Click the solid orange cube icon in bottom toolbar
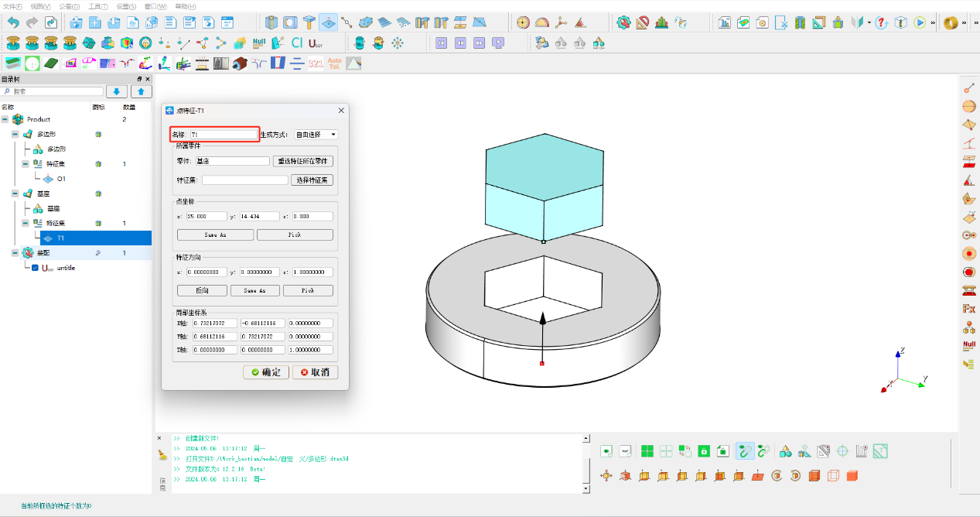 (852, 475)
